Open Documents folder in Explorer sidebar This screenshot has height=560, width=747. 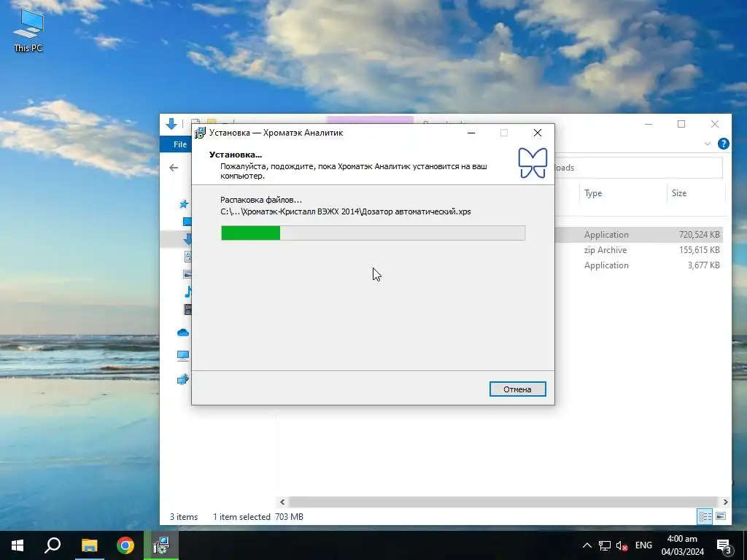click(x=187, y=257)
